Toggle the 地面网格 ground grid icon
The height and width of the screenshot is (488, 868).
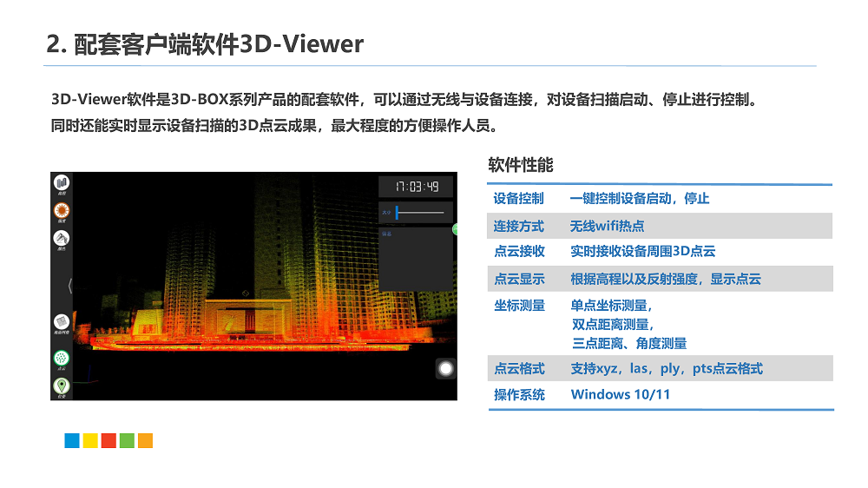click(62, 321)
